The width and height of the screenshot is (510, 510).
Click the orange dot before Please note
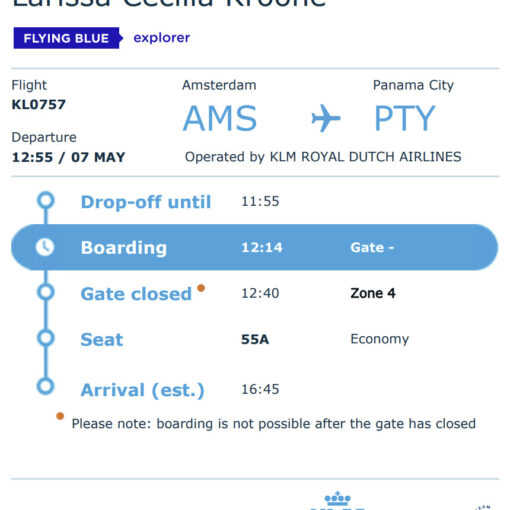(60, 416)
